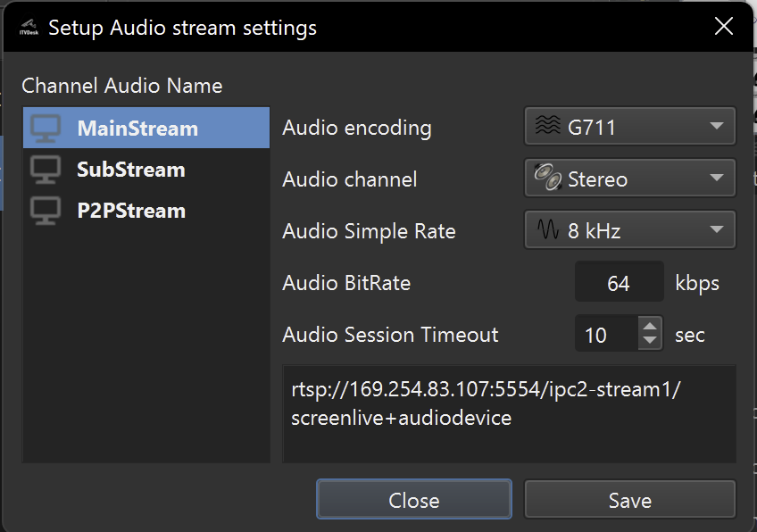The height and width of the screenshot is (532, 757).
Task: Click the P2PStream monitor icon
Action: pyautogui.click(x=46, y=211)
